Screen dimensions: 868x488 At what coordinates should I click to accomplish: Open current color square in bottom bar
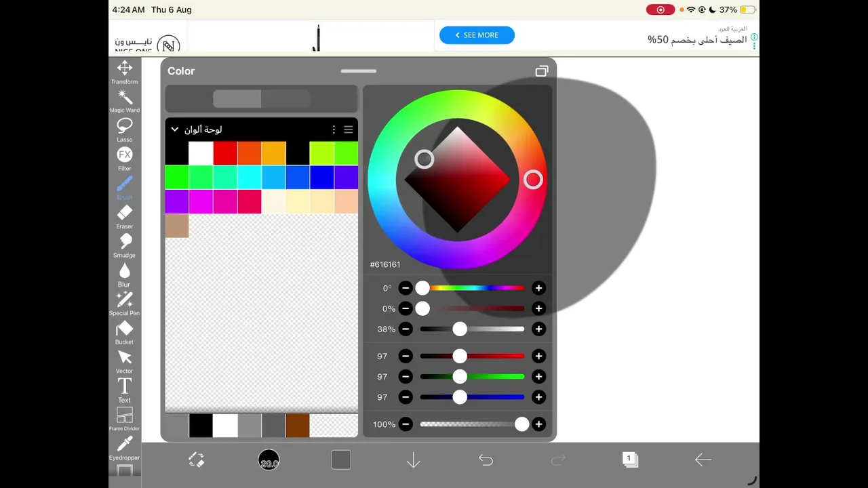(x=341, y=460)
